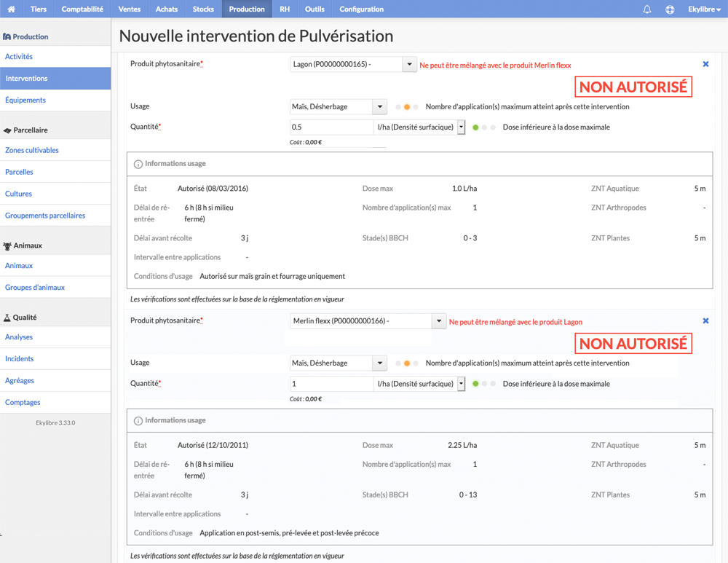The height and width of the screenshot is (563, 728).
Task: Remove the Lagon product line with blue cross
Action: pos(705,64)
